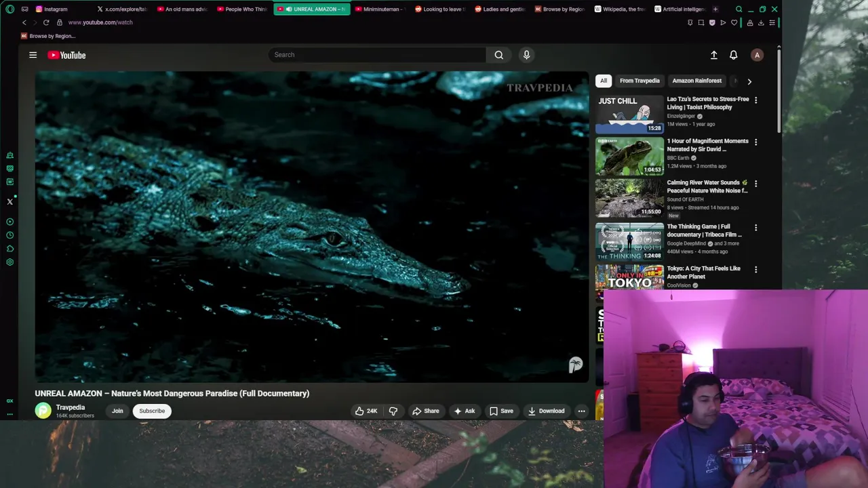This screenshot has height=488, width=868.
Task: Click the YouTube search magnifier button
Action: pyautogui.click(x=499, y=55)
